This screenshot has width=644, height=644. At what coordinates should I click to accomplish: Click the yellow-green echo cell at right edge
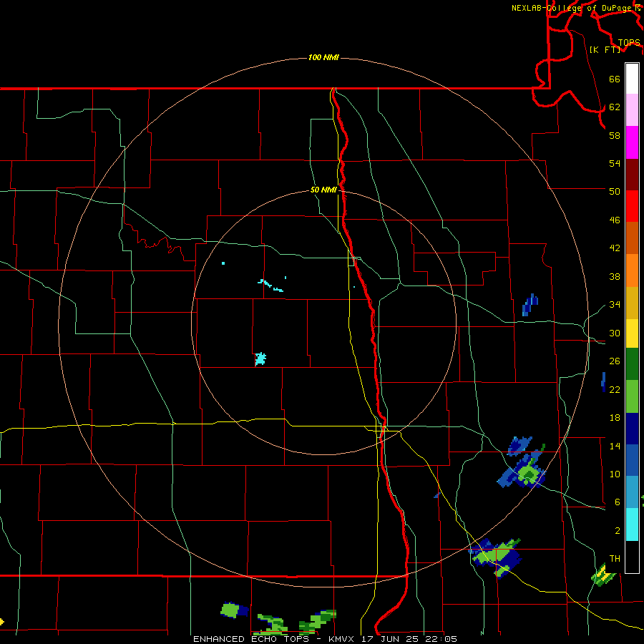[x=603, y=575]
